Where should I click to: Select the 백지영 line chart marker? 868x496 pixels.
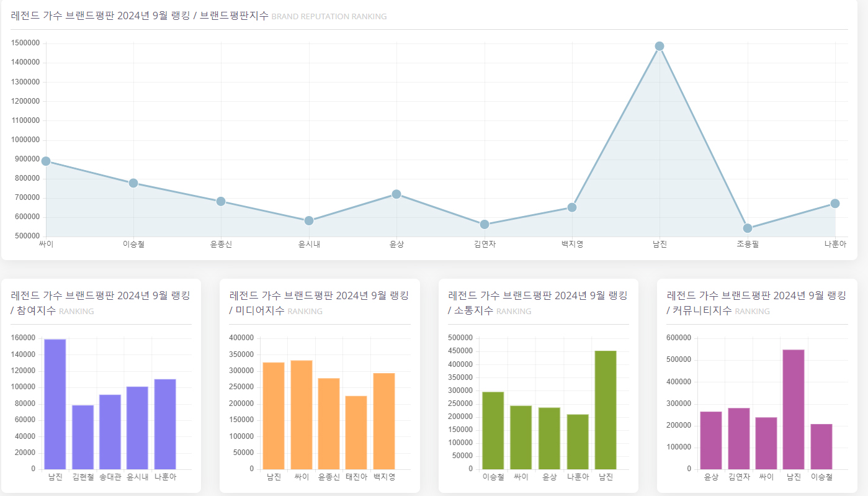pyautogui.click(x=572, y=207)
